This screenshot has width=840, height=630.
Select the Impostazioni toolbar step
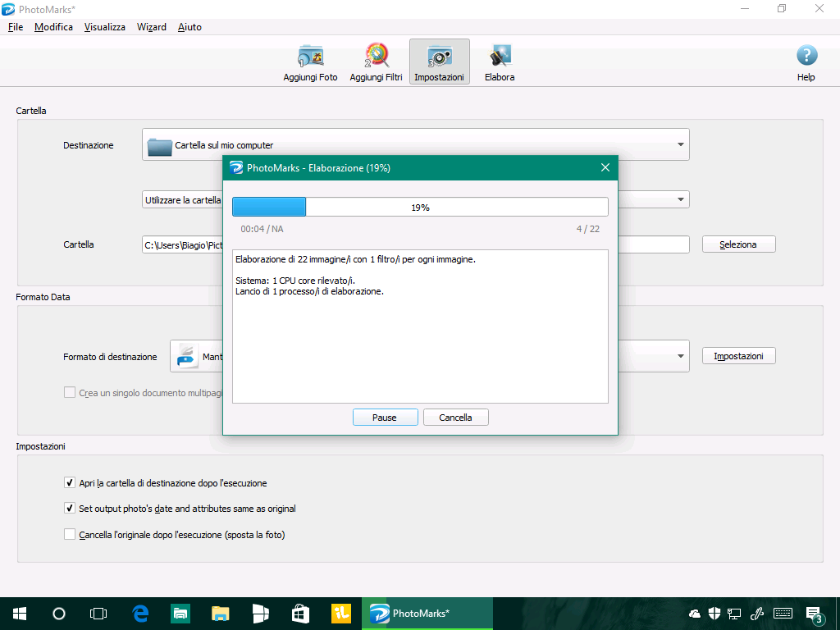click(440, 62)
